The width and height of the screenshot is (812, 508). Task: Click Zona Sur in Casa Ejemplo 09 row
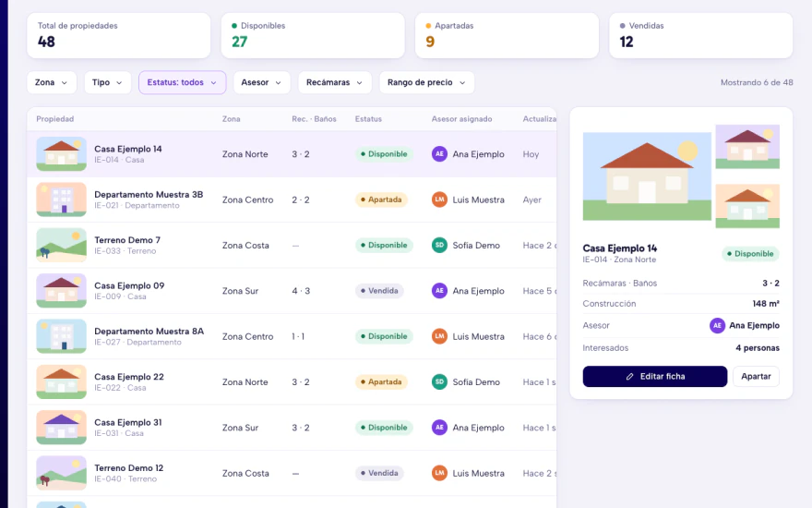pos(240,291)
